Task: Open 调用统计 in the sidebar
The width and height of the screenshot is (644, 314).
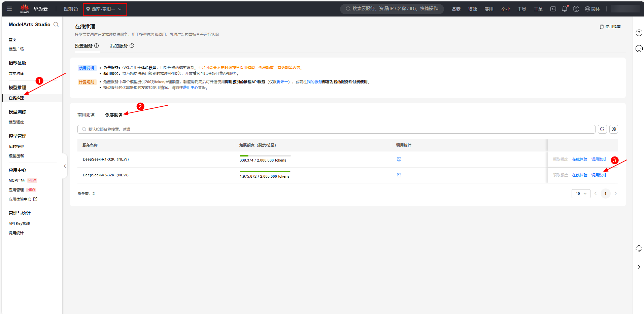Action: [16, 233]
